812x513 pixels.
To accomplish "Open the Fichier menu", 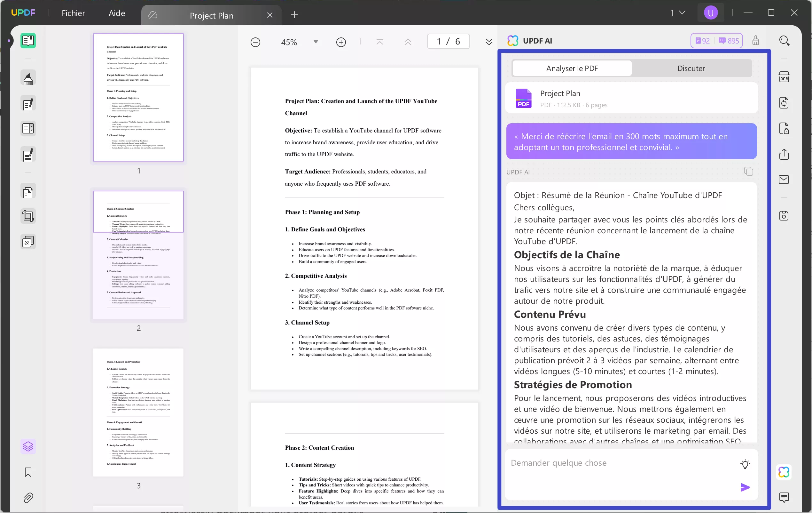I will point(73,13).
